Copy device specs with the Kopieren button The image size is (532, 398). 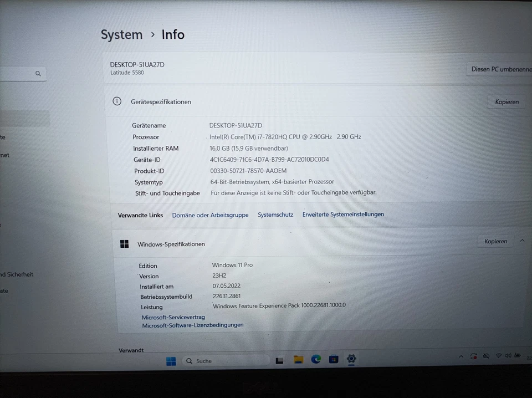(507, 102)
